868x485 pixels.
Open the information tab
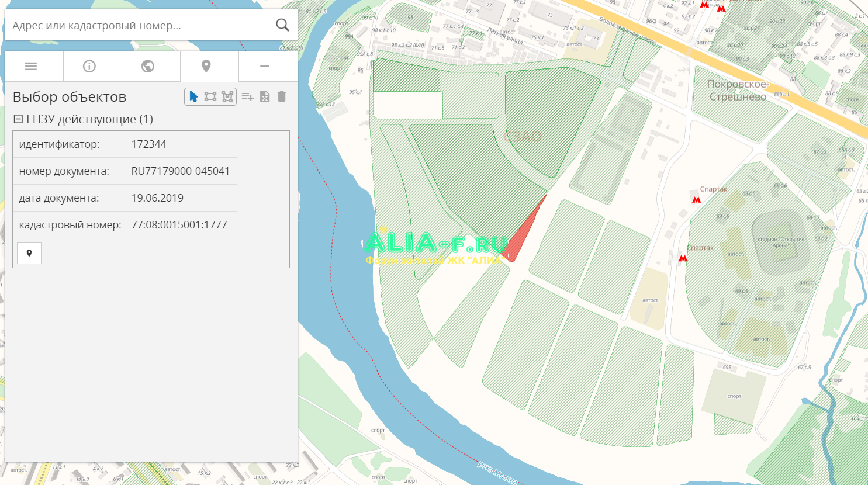coord(89,66)
